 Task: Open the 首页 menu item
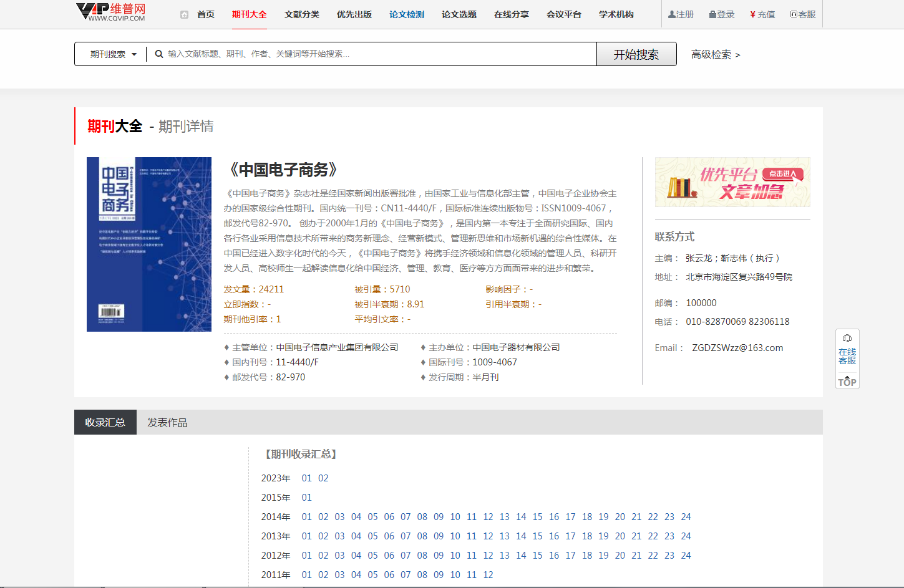[206, 14]
